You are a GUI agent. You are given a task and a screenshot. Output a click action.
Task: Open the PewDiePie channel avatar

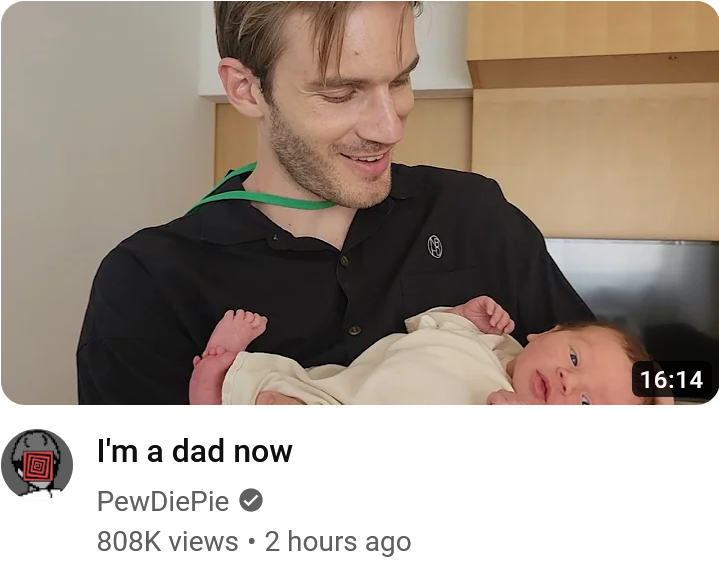click(37, 463)
